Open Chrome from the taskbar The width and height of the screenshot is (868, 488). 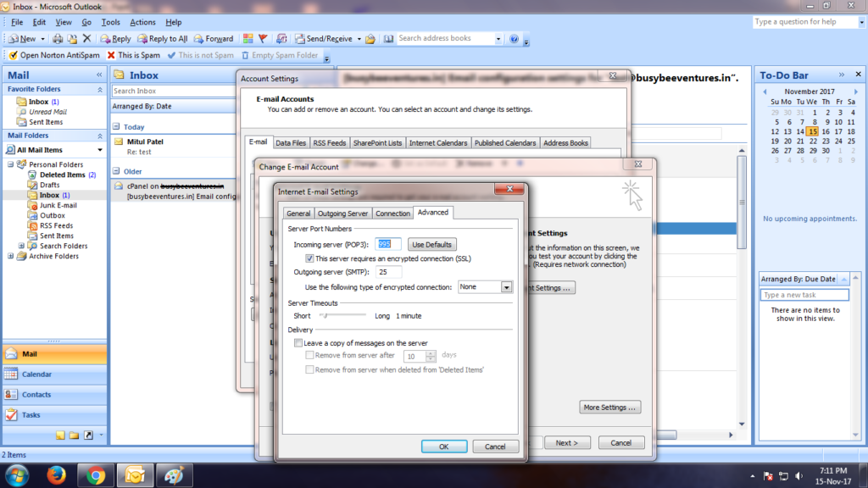95,475
